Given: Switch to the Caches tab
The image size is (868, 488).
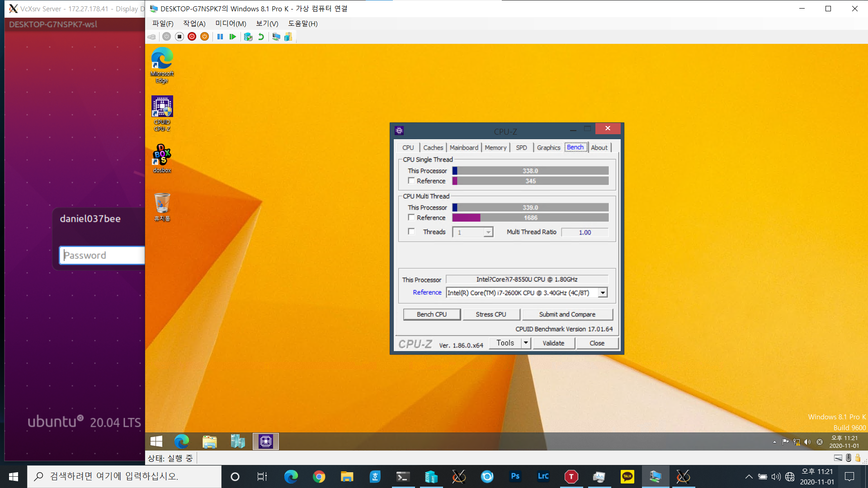Looking at the screenshot, I should (433, 148).
